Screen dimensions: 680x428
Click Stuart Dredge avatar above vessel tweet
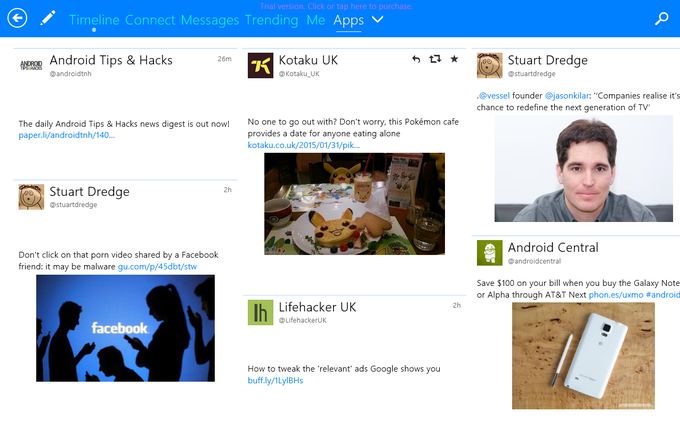(490, 65)
